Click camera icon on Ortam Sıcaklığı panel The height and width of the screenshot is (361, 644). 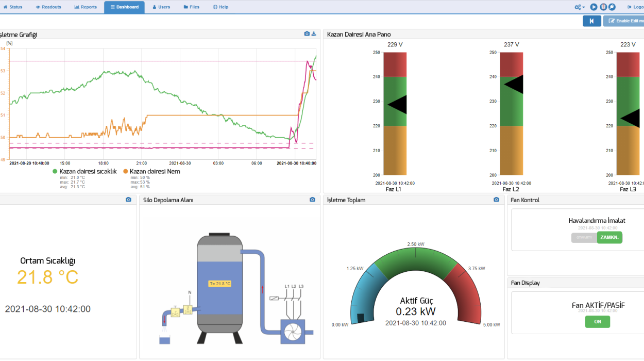click(x=128, y=200)
